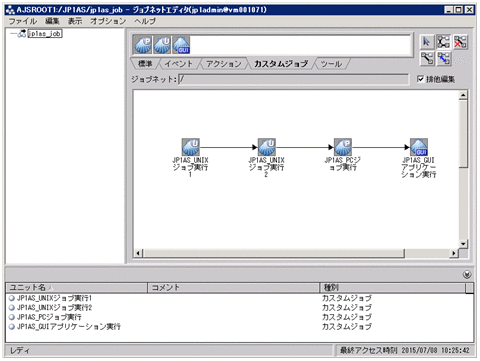Click the delete relation line tool with red X
Viewport: 480px width, 361px height.
(x=460, y=42)
